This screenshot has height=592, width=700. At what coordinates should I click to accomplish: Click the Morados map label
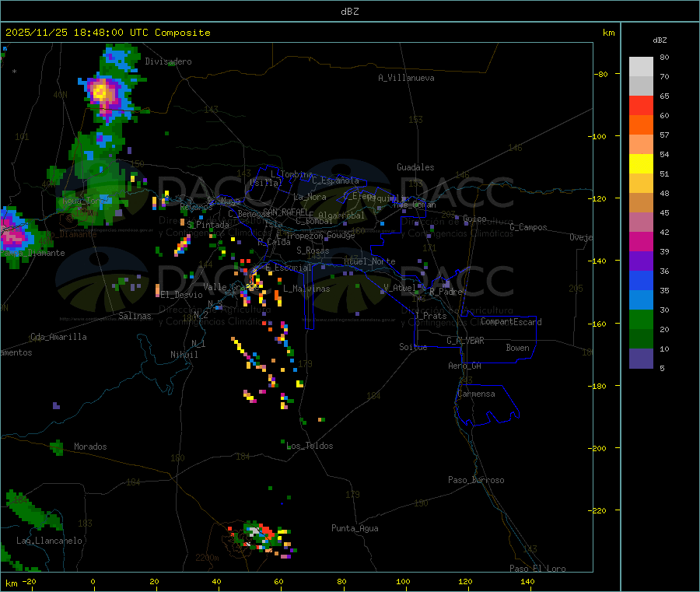[x=90, y=447]
